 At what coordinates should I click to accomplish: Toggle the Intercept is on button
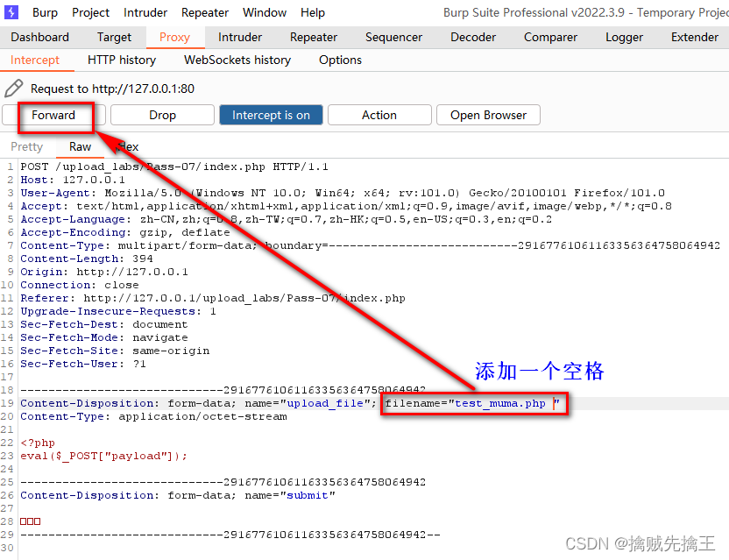[271, 115]
